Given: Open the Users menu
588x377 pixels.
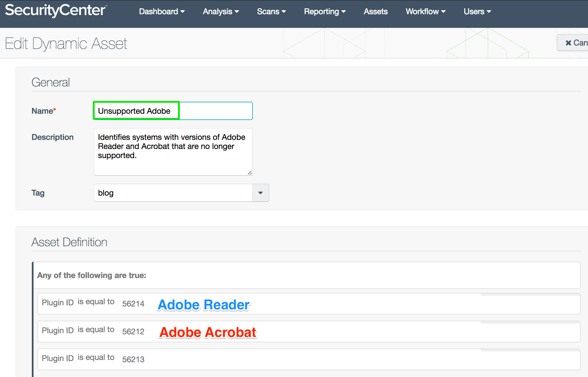Looking at the screenshot, I should 477,11.
